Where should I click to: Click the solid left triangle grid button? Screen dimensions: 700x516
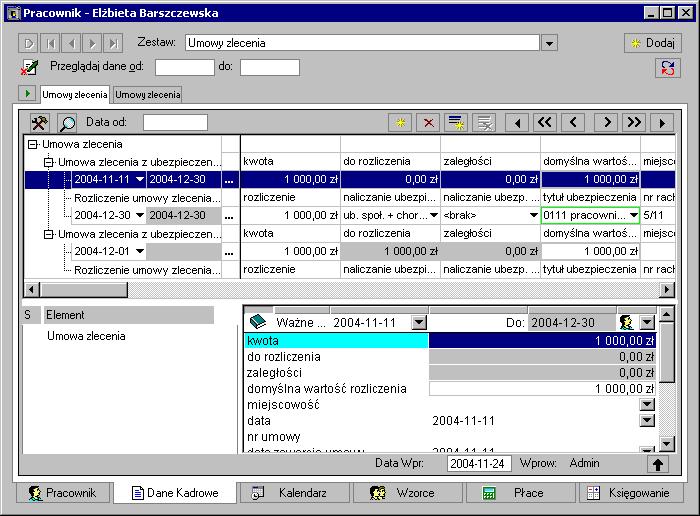click(517, 122)
